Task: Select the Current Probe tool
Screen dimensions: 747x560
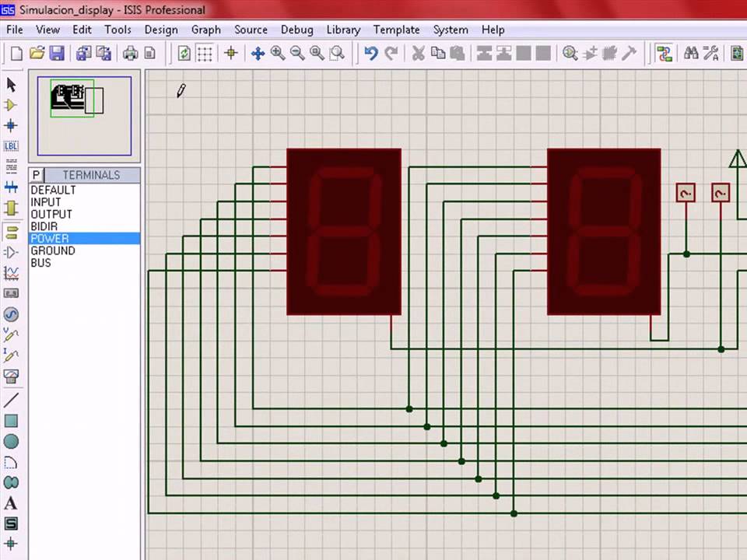Action: point(11,355)
